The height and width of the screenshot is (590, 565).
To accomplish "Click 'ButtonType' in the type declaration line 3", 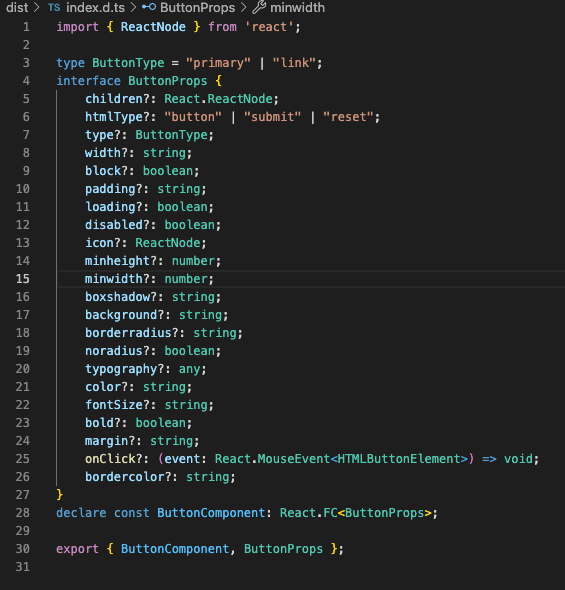I will (x=128, y=63).
